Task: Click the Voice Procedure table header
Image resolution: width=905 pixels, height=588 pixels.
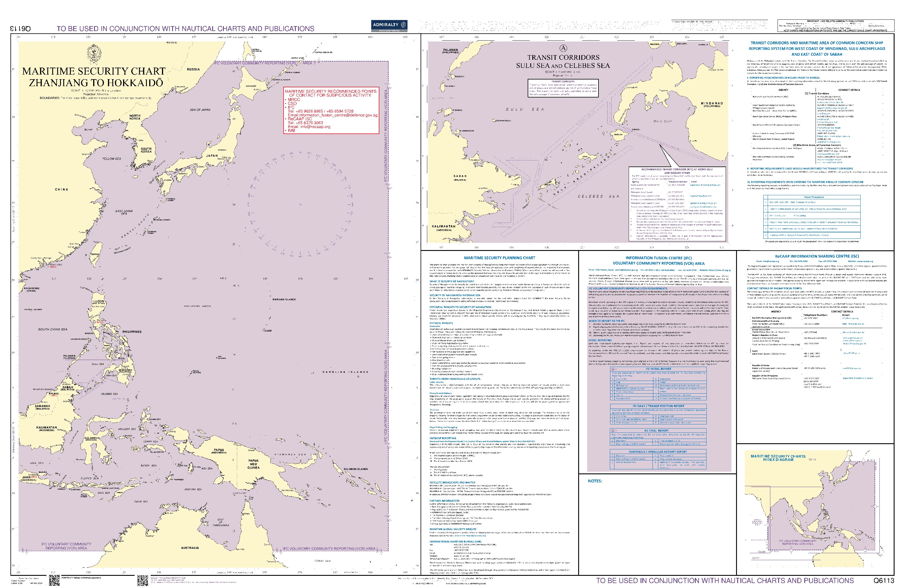Action: (814, 197)
